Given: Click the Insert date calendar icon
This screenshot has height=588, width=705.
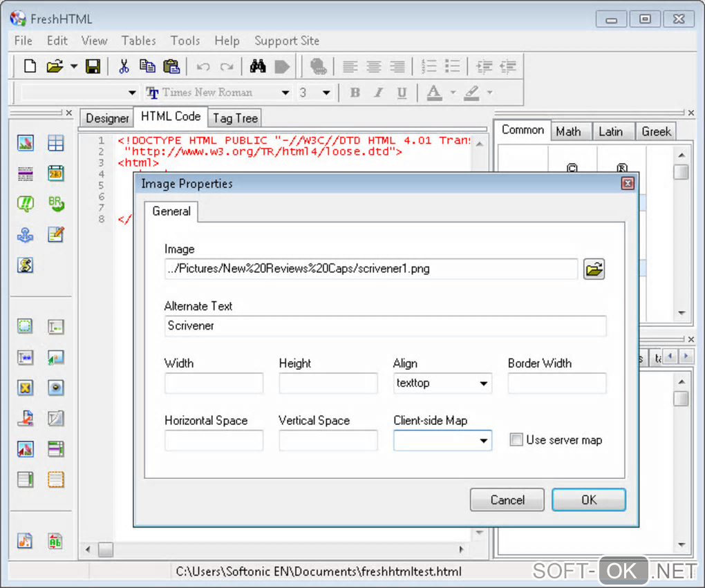Looking at the screenshot, I should coord(56,173).
